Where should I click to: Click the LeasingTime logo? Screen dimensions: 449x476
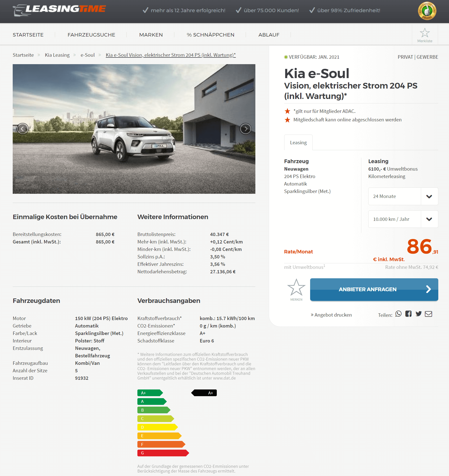tap(59, 10)
